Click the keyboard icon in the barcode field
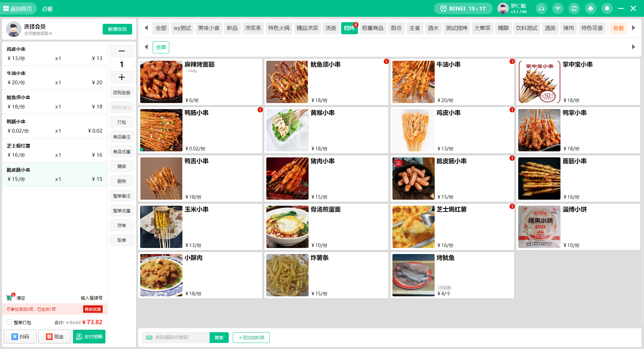Viewport: 644px width, 349px height. click(x=150, y=338)
